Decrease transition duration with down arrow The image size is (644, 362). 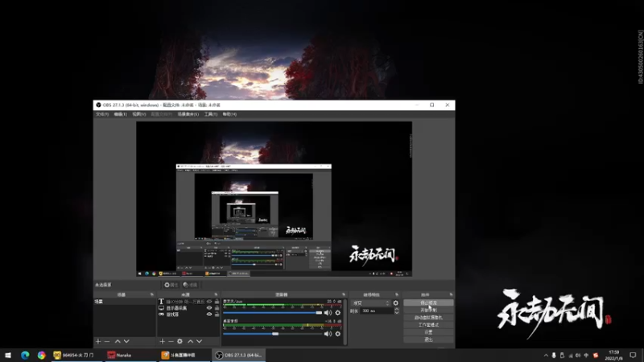point(396,313)
